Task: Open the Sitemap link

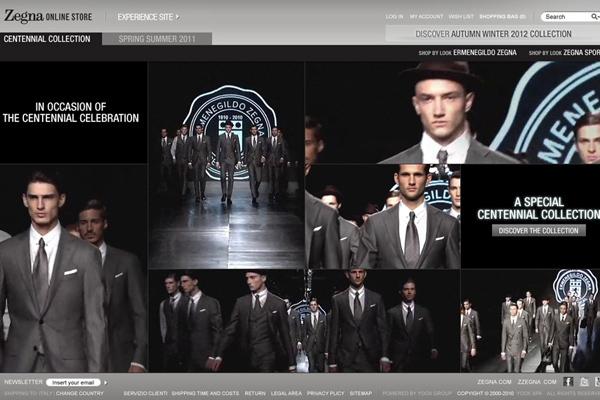Action: pyautogui.click(x=360, y=393)
